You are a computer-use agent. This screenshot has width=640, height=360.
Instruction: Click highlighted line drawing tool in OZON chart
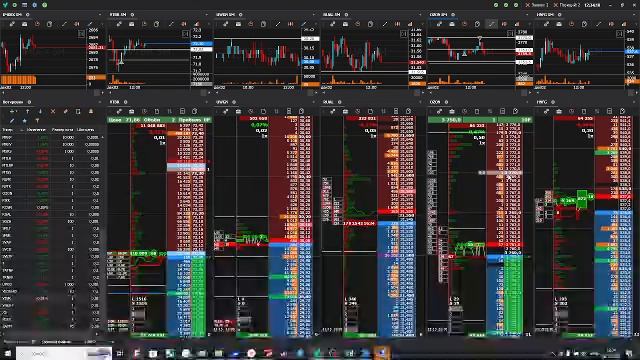coord(491,24)
